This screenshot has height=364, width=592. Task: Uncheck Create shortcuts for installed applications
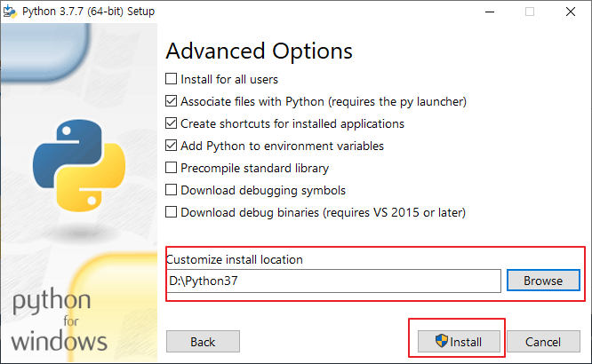pos(171,123)
